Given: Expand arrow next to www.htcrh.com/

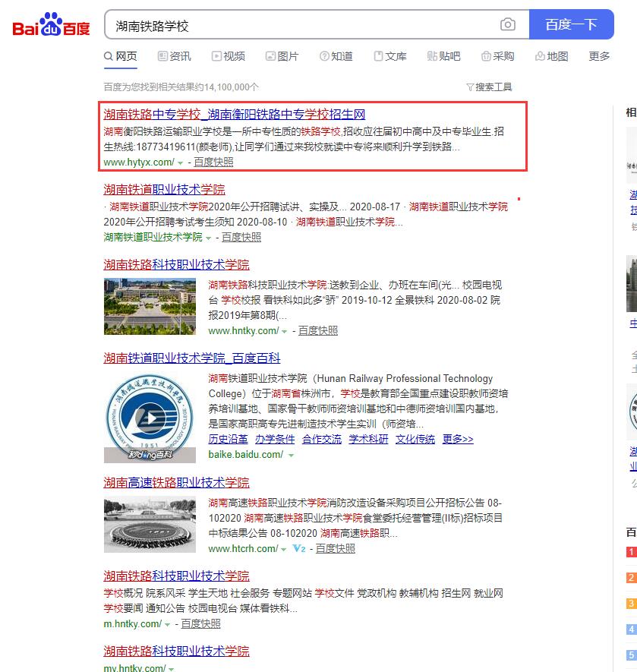Looking at the screenshot, I should point(283,550).
